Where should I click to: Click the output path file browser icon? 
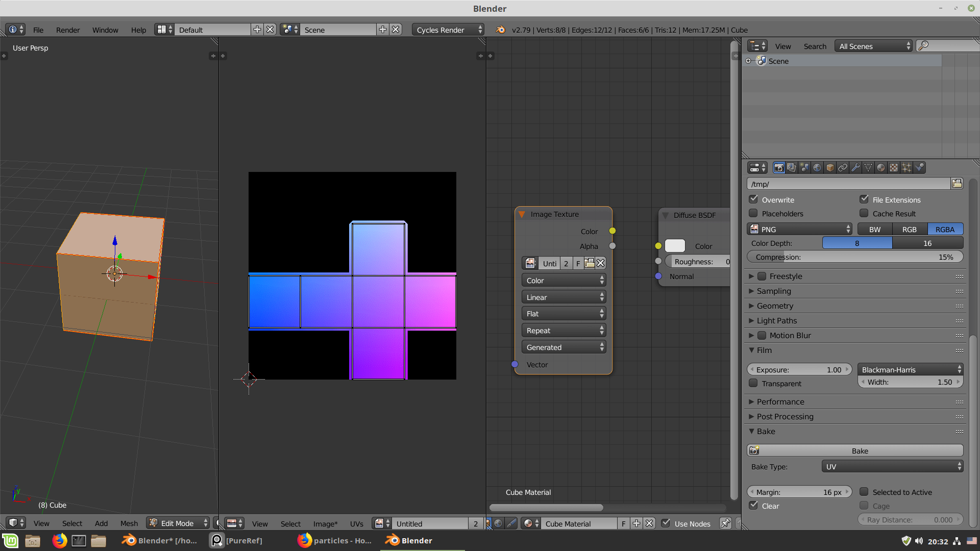click(957, 184)
